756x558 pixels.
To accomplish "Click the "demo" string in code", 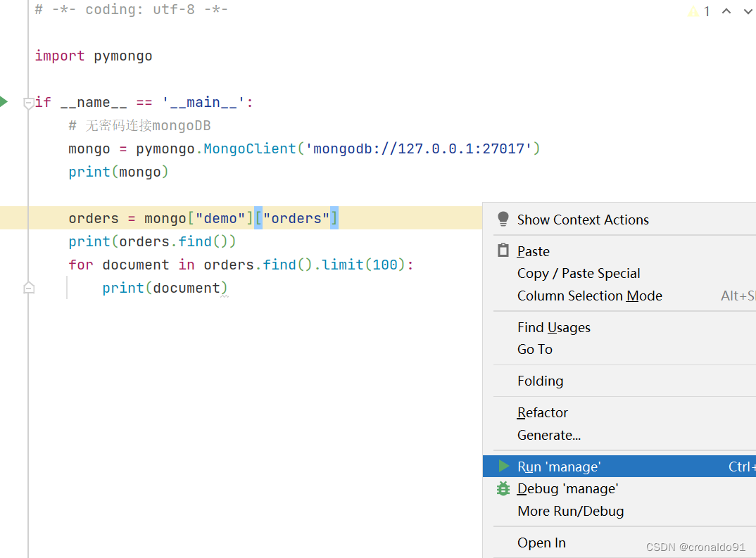I will 220,218.
